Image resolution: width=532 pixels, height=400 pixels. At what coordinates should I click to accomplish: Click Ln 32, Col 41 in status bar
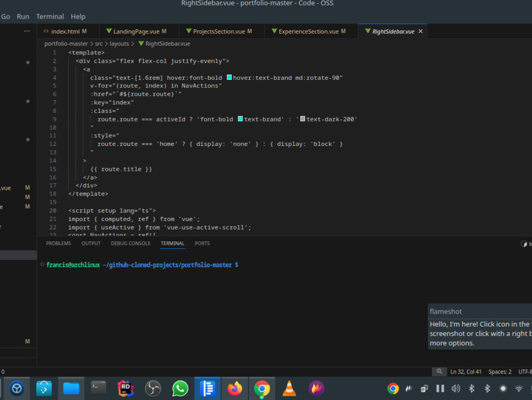[466, 372]
